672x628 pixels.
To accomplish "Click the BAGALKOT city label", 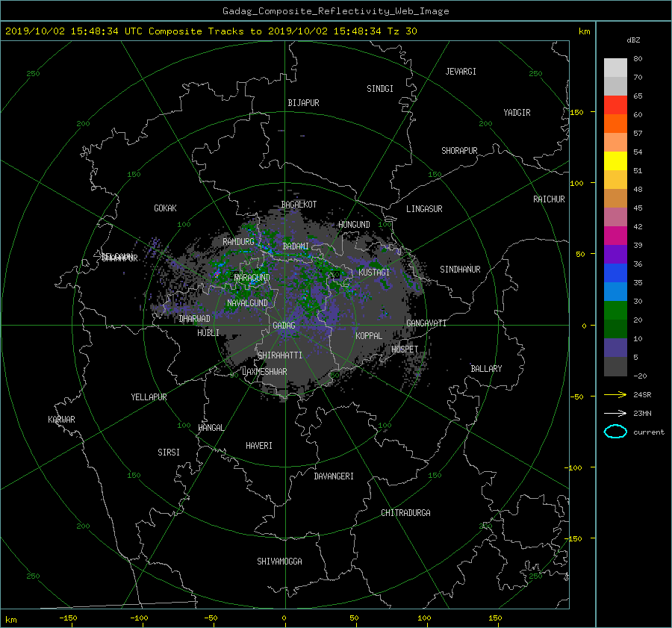I will [299, 205].
